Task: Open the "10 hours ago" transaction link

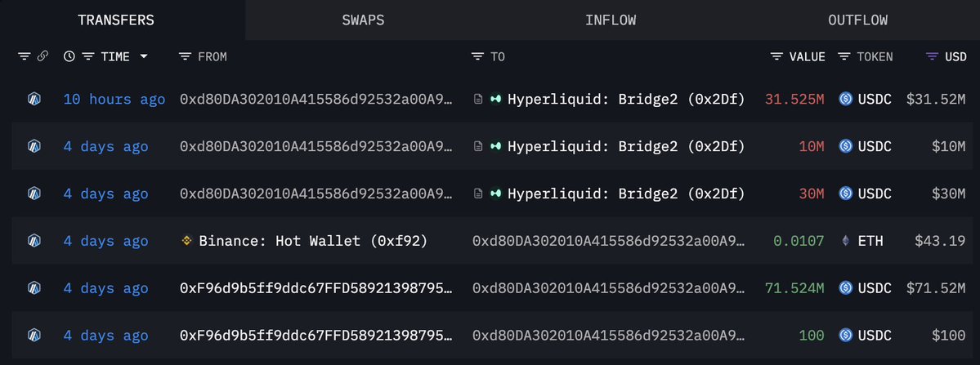Action: [x=114, y=100]
